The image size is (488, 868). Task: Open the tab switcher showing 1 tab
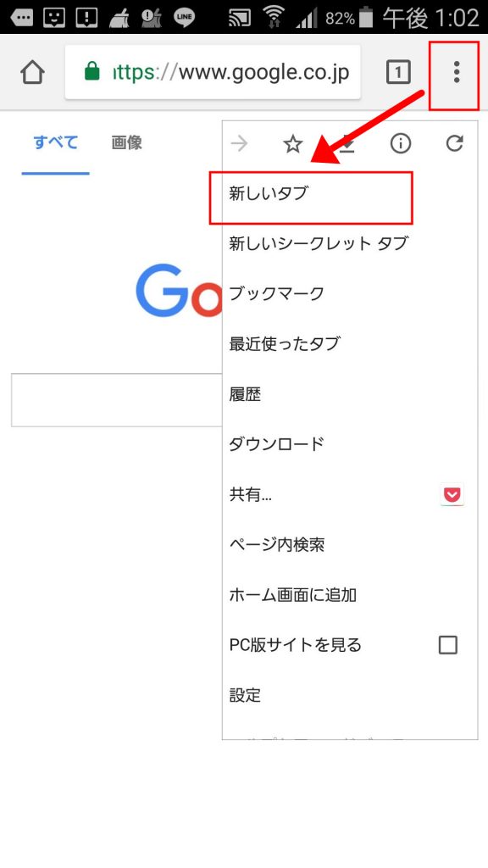pyautogui.click(x=398, y=73)
